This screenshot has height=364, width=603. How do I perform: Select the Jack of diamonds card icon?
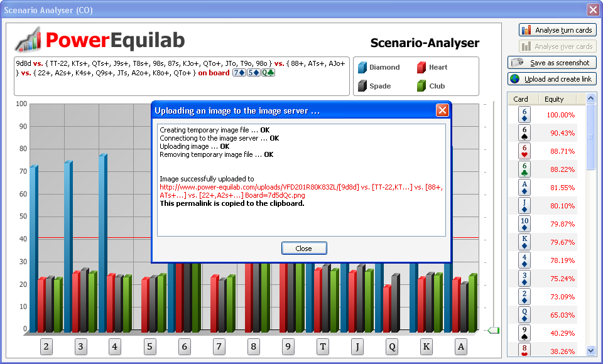tap(524, 206)
